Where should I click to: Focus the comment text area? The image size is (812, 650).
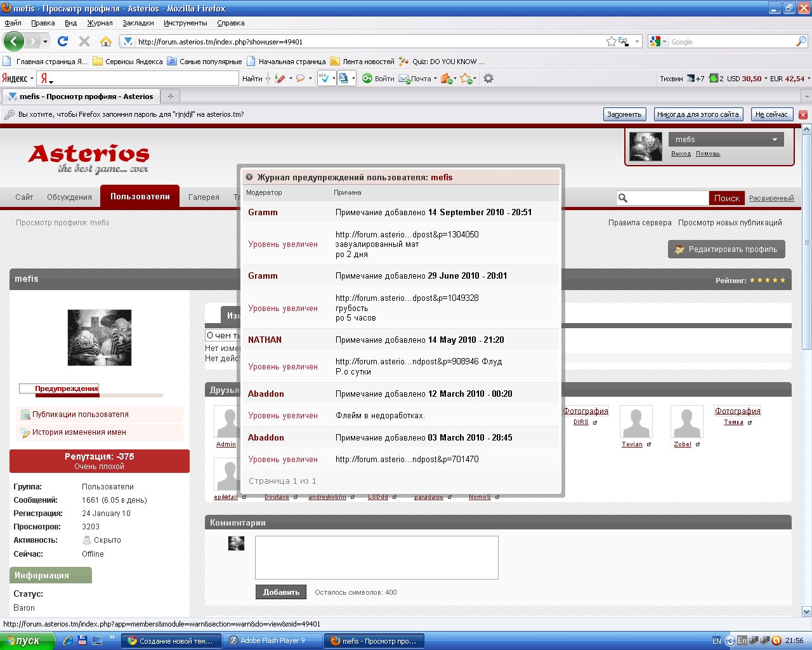coord(377,557)
